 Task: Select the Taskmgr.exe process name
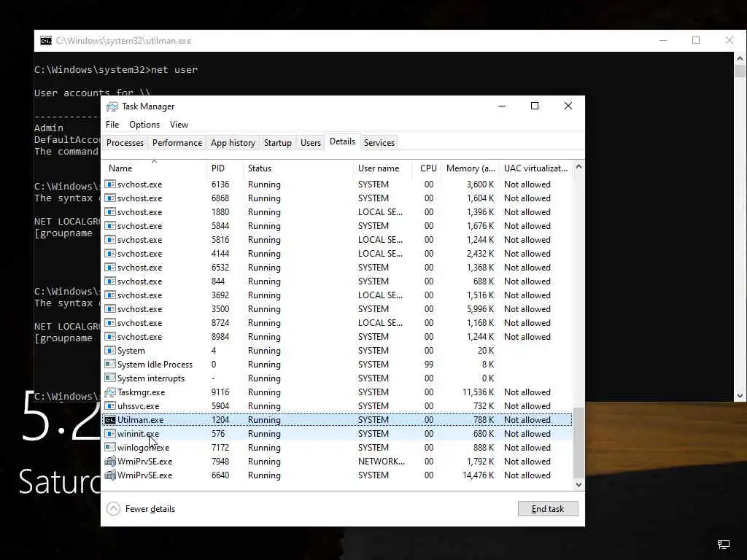(x=141, y=392)
